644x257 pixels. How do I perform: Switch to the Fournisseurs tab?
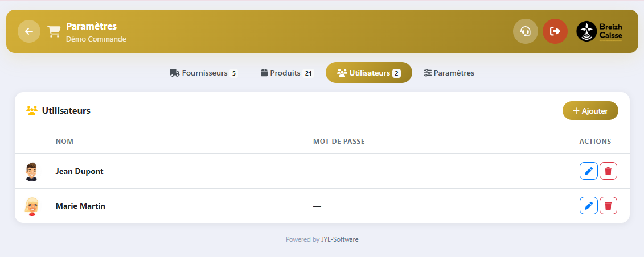point(203,73)
